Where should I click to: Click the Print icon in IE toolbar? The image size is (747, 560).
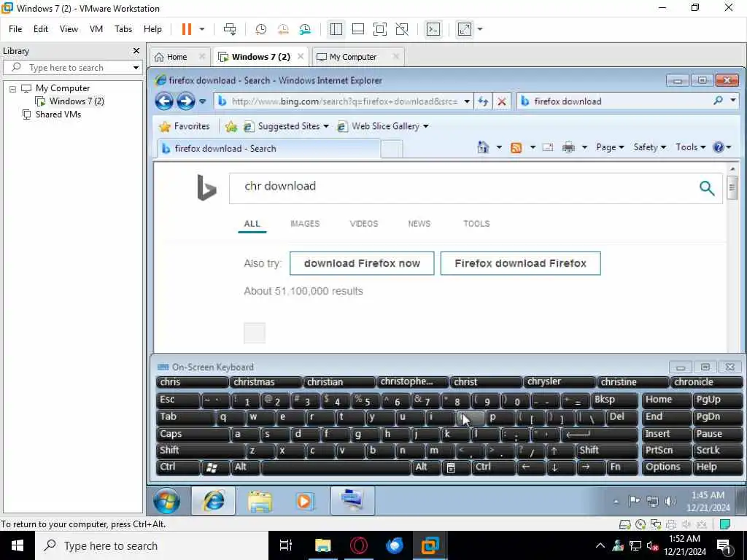568,147
